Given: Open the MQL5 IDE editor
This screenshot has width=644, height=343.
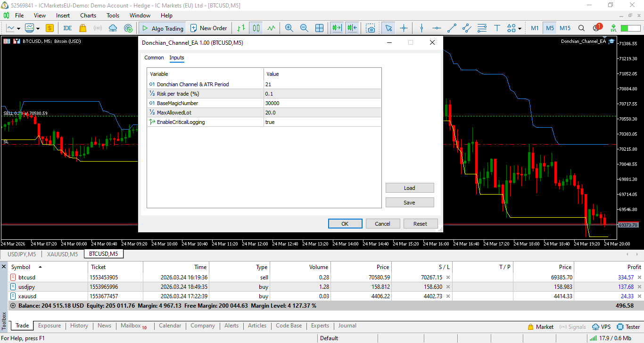Looking at the screenshot, I should point(67,28).
